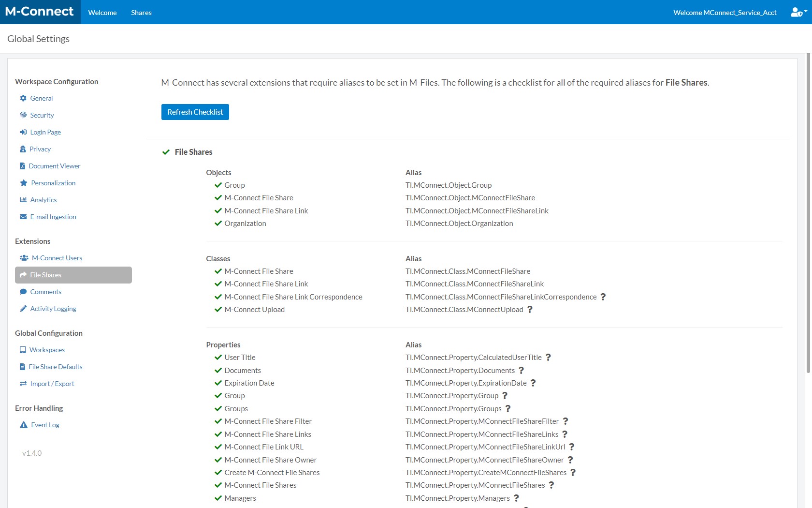Click the Document Viewer icon
The width and height of the screenshot is (812, 508).
23,166
